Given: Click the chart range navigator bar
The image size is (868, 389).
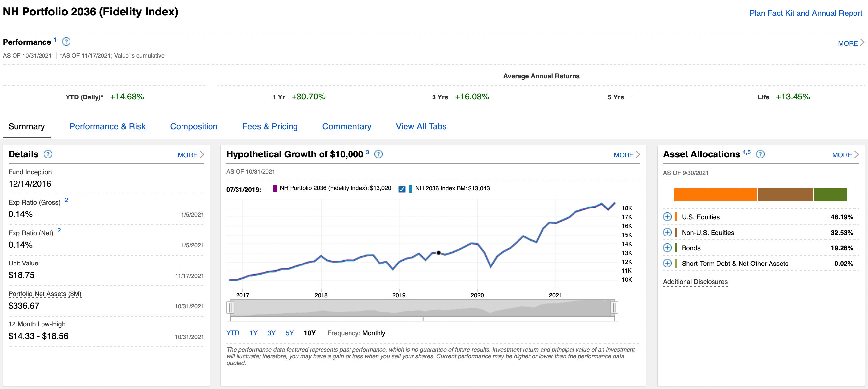Looking at the screenshot, I should point(422,308).
